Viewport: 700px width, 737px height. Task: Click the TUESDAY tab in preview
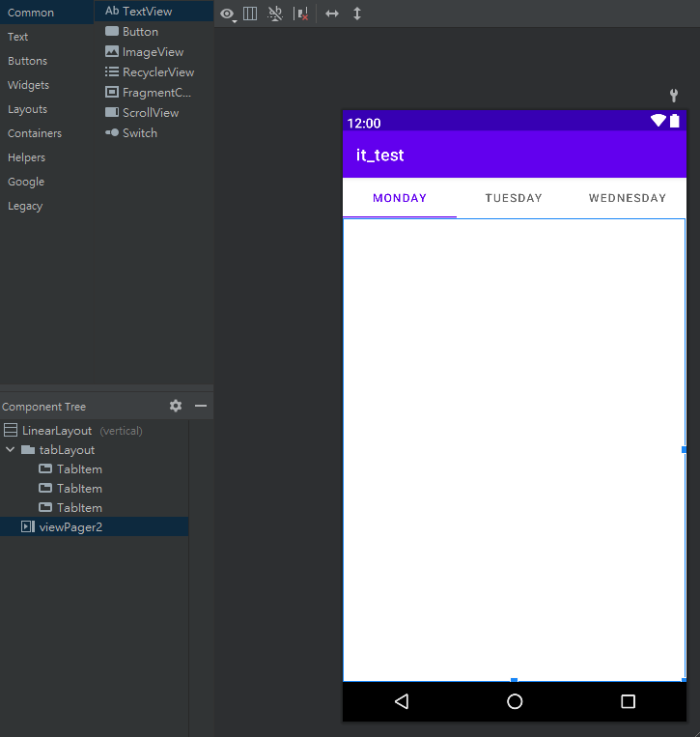(x=514, y=198)
